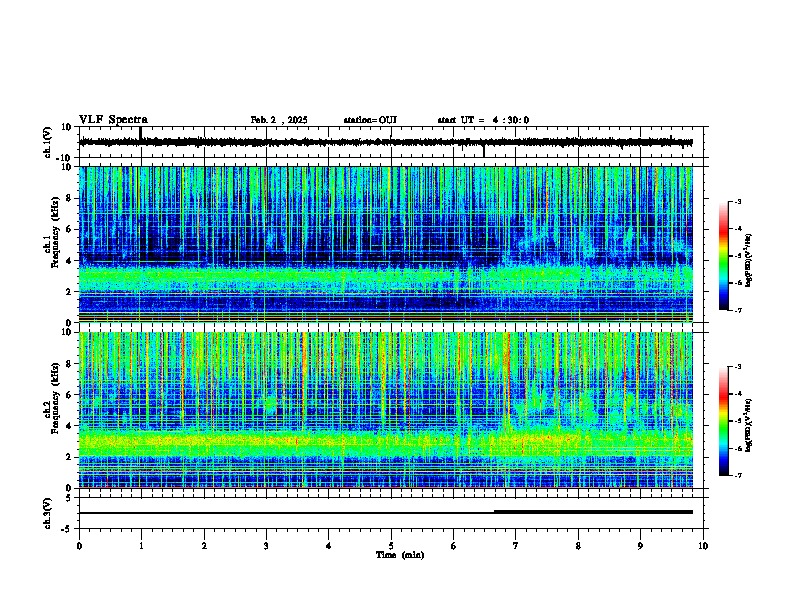Click the "0" tick on Time axis

point(79,546)
